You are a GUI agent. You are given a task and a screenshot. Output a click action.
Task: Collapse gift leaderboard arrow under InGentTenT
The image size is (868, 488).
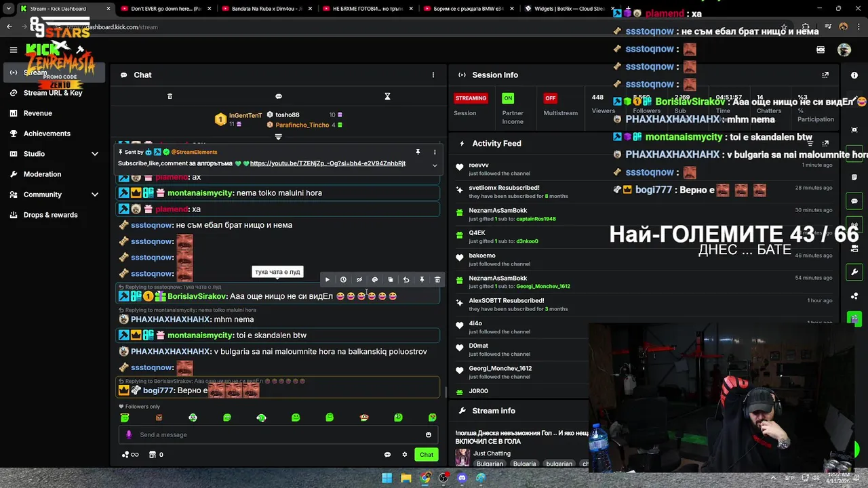click(x=278, y=137)
